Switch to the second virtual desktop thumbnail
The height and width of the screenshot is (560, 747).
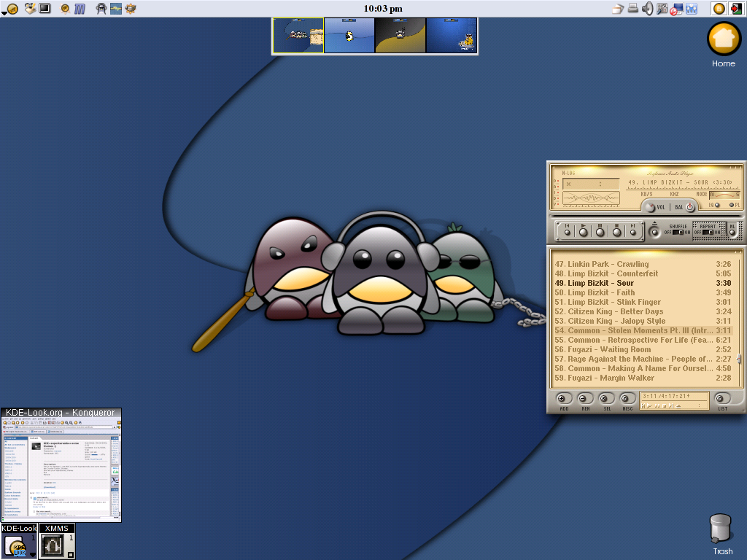click(349, 36)
